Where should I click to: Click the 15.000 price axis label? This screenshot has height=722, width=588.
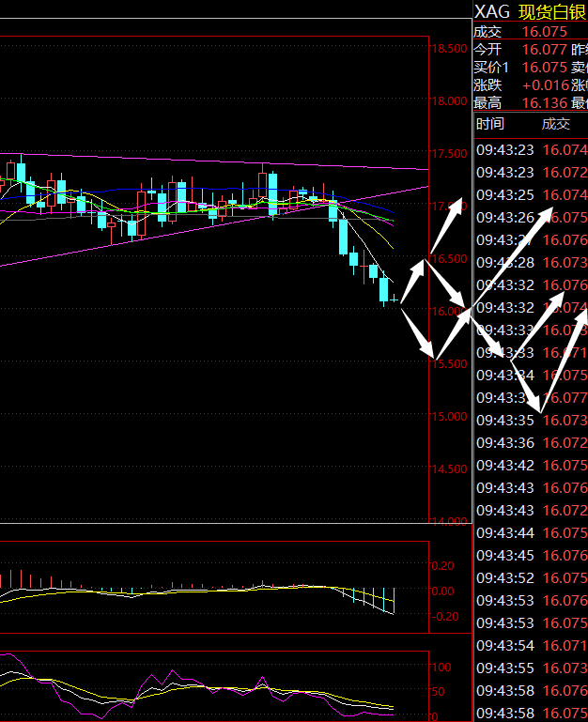click(449, 417)
